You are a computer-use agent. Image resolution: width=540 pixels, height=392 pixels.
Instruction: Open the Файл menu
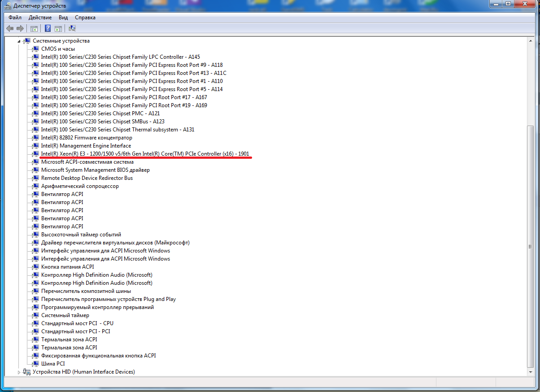coord(15,17)
